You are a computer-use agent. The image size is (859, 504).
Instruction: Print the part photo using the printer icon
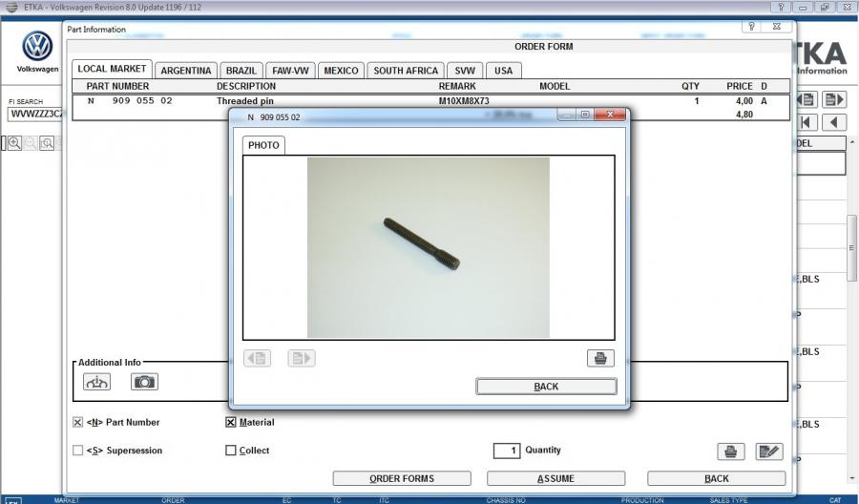[x=600, y=358]
